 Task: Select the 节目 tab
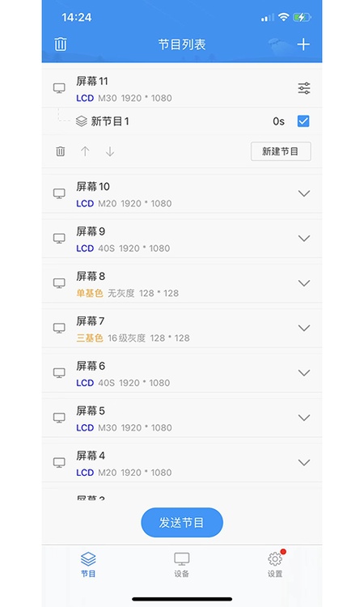click(88, 565)
